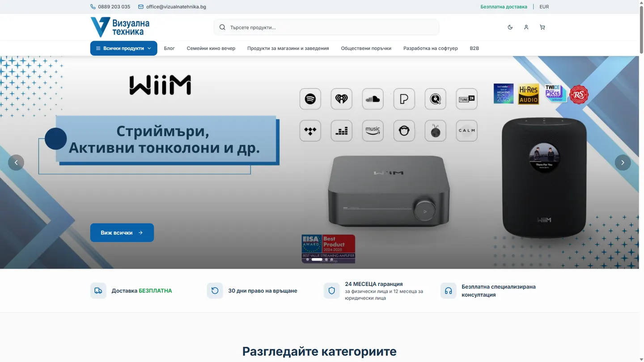Jump to the third carousel slide dot
The image size is (644, 362).
click(326, 259)
